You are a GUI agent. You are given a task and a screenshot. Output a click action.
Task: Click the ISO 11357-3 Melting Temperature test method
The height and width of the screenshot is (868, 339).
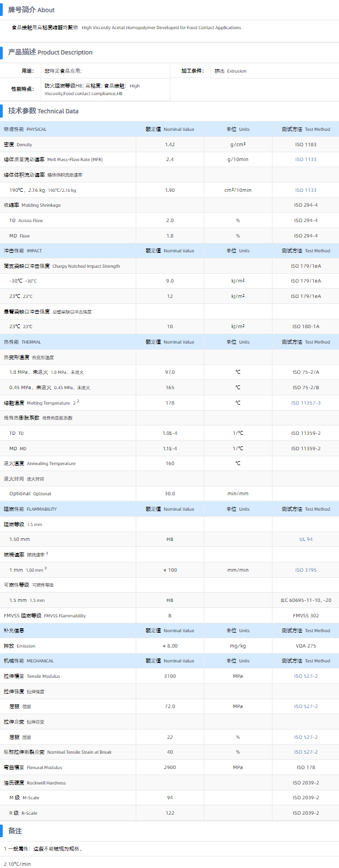[x=305, y=403]
